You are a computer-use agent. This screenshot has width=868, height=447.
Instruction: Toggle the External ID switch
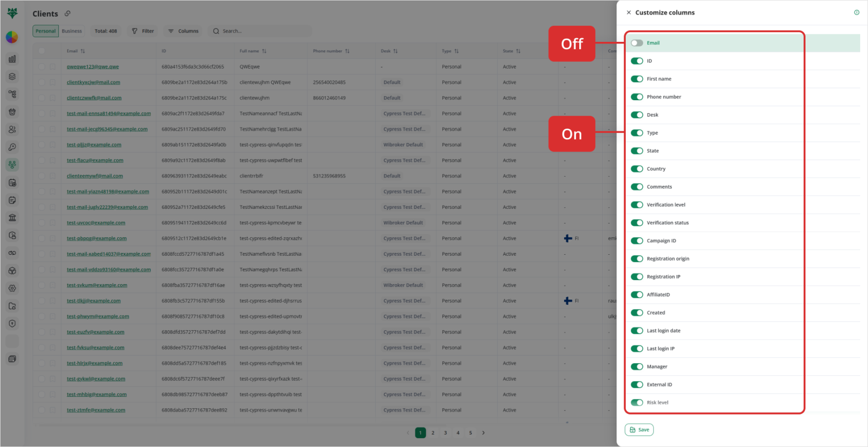[x=637, y=384]
